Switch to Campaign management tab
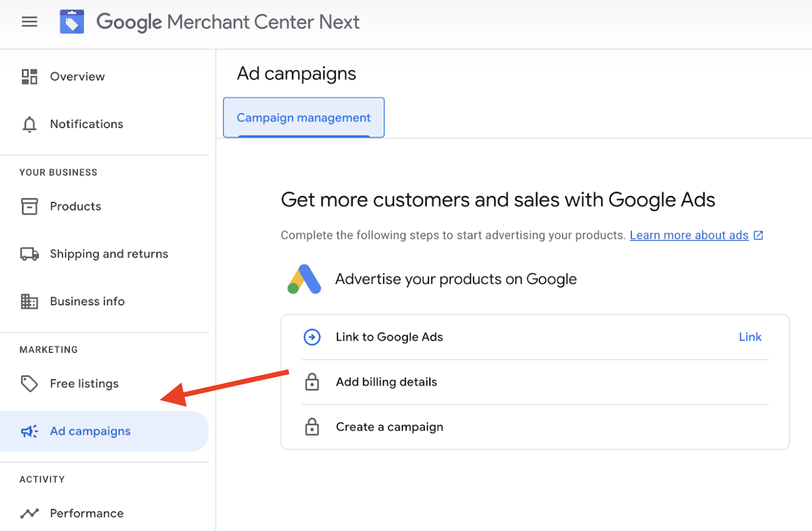Image resolution: width=812 pixels, height=531 pixels. (303, 118)
